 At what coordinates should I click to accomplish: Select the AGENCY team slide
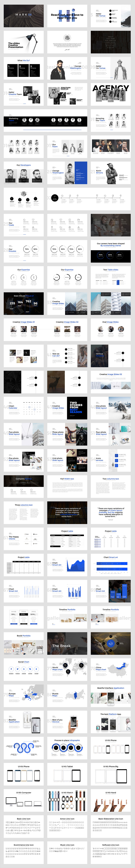111,94
